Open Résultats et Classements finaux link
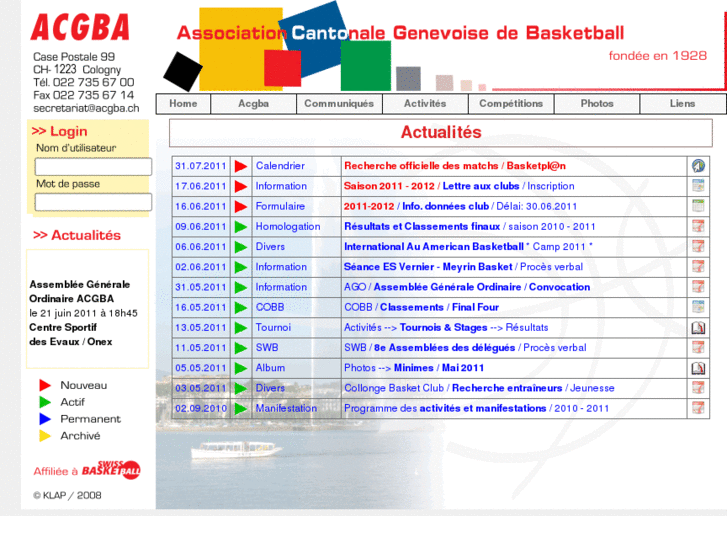This screenshot has width=727, height=545. pos(470,226)
